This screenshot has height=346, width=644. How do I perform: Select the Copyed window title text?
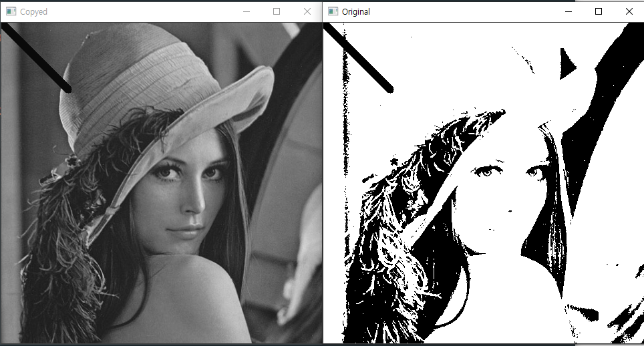point(33,12)
